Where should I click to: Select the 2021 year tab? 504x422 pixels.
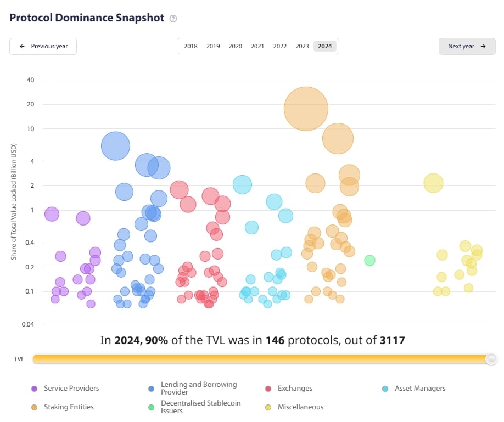257,46
